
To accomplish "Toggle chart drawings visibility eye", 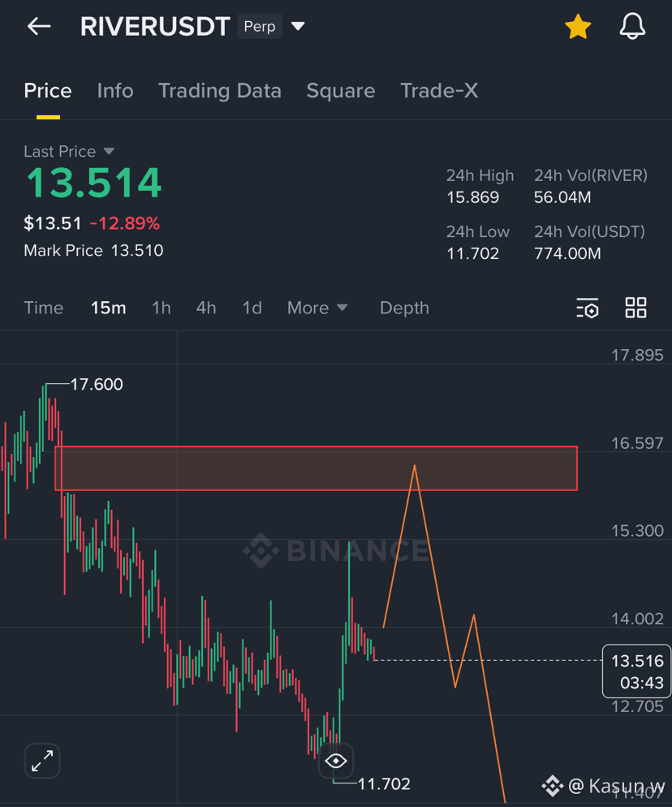I will (x=336, y=761).
